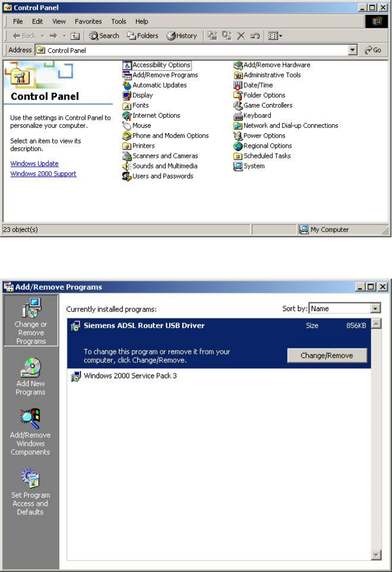This screenshot has width=392, height=572.
Task: Open Forward button history arrow
Action: pos(64,36)
